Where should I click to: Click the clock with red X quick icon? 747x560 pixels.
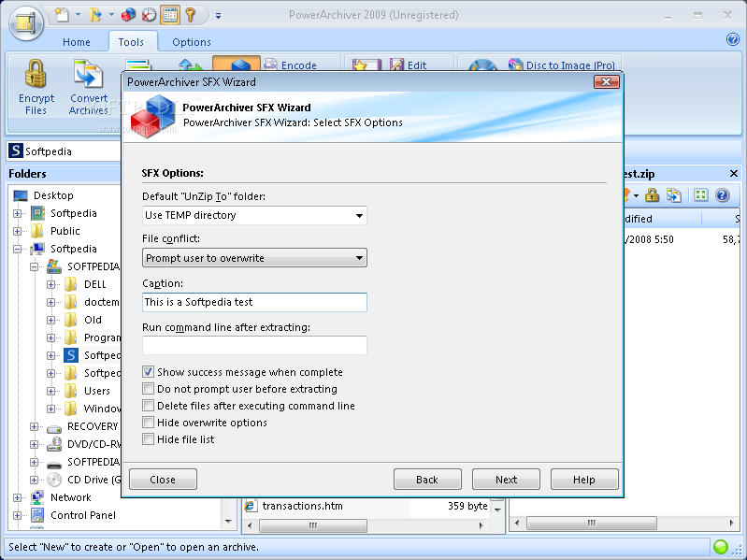coord(149,15)
